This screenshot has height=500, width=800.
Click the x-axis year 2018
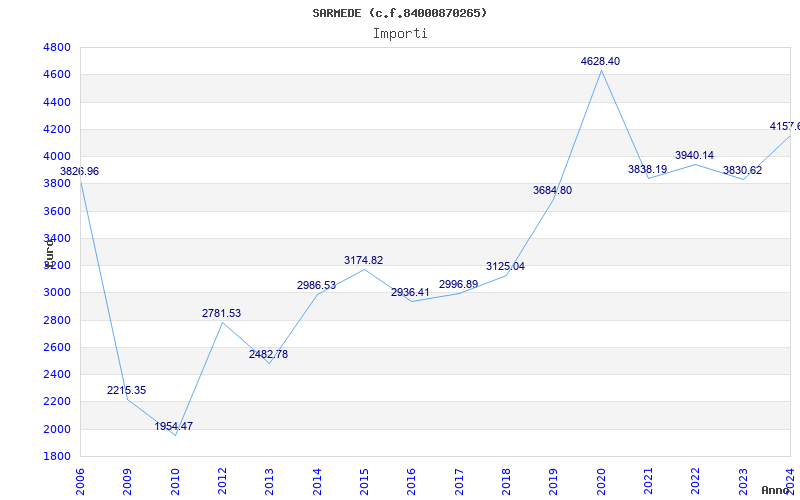pos(506,482)
